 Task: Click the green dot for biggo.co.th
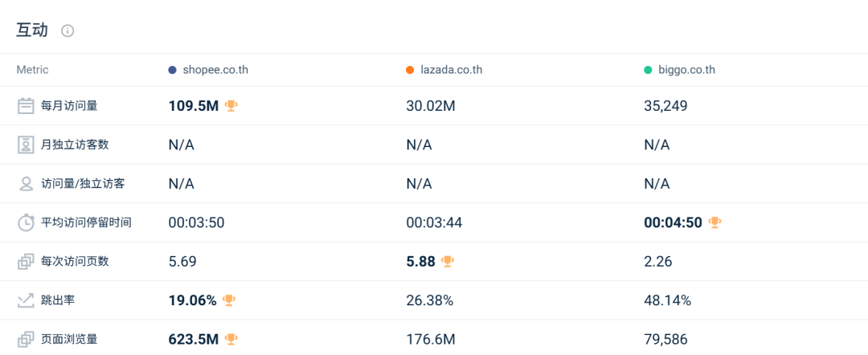click(648, 70)
